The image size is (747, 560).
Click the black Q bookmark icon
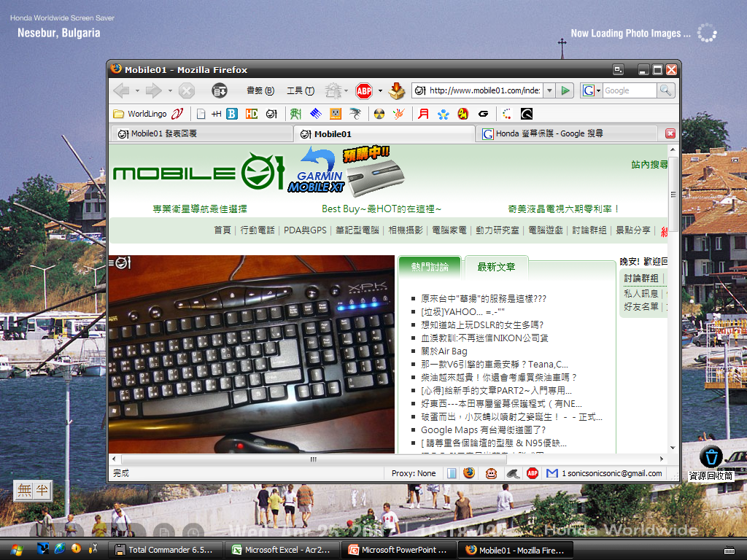coord(527,114)
